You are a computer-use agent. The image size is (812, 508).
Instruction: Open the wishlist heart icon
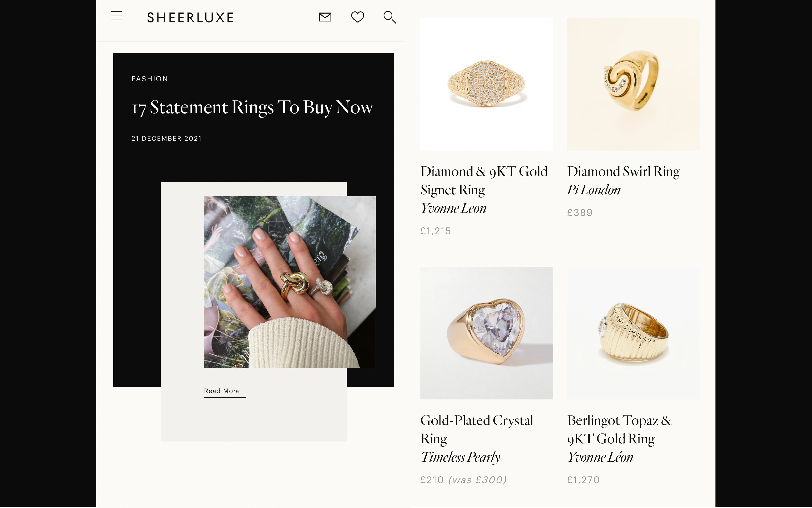(x=358, y=17)
